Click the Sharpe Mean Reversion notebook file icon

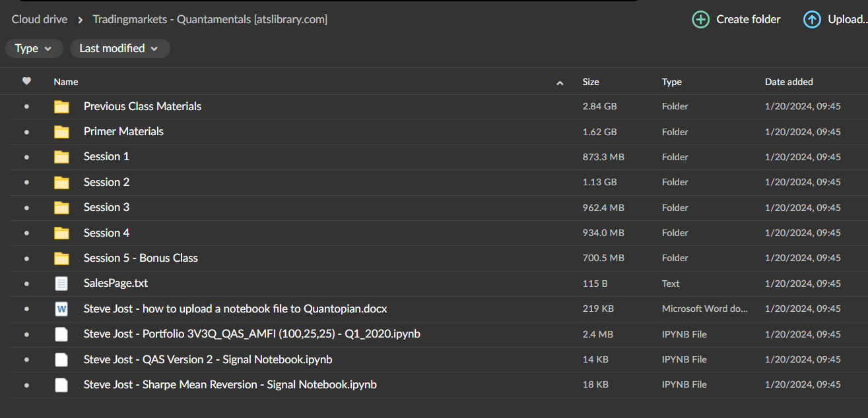coord(61,384)
